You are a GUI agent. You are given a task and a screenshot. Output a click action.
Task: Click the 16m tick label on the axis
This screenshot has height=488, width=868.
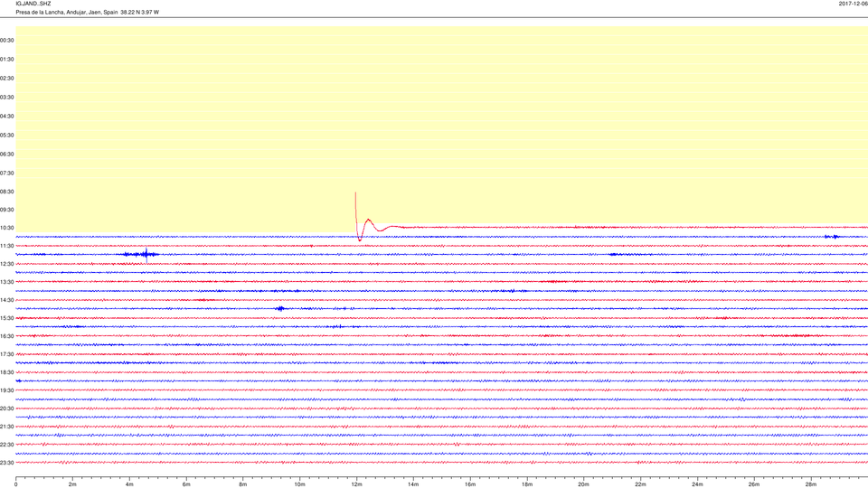tap(470, 484)
